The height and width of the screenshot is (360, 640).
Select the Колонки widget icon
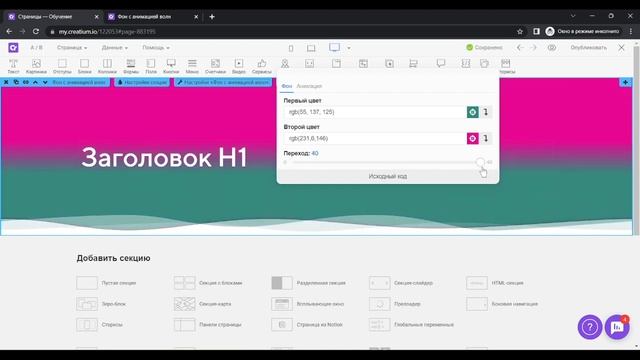point(107,66)
